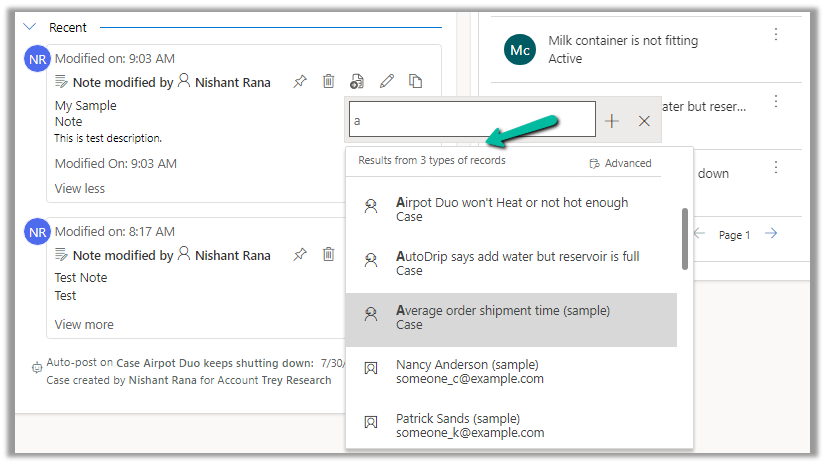Image resolution: width=825 pixels, height=465 pixels.
Task: Click the plus icon beside search box
Action: tap(612, 121)
